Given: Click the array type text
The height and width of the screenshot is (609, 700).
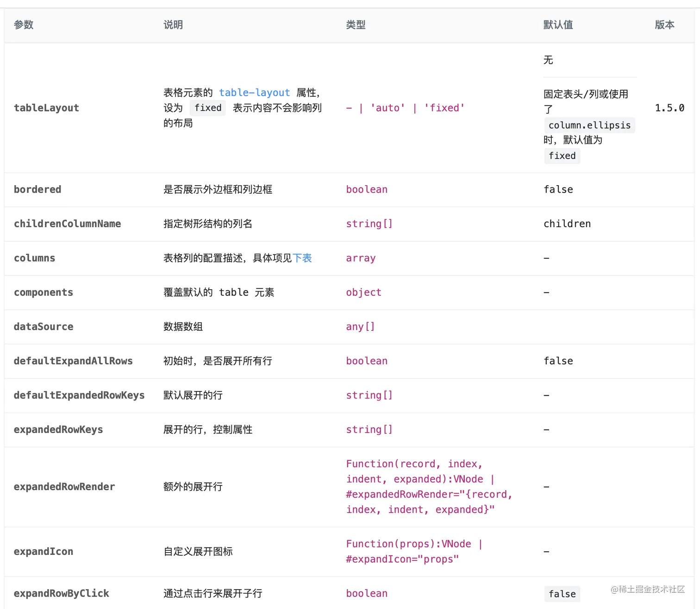Looking at the screenshot, I should (361, 258).
